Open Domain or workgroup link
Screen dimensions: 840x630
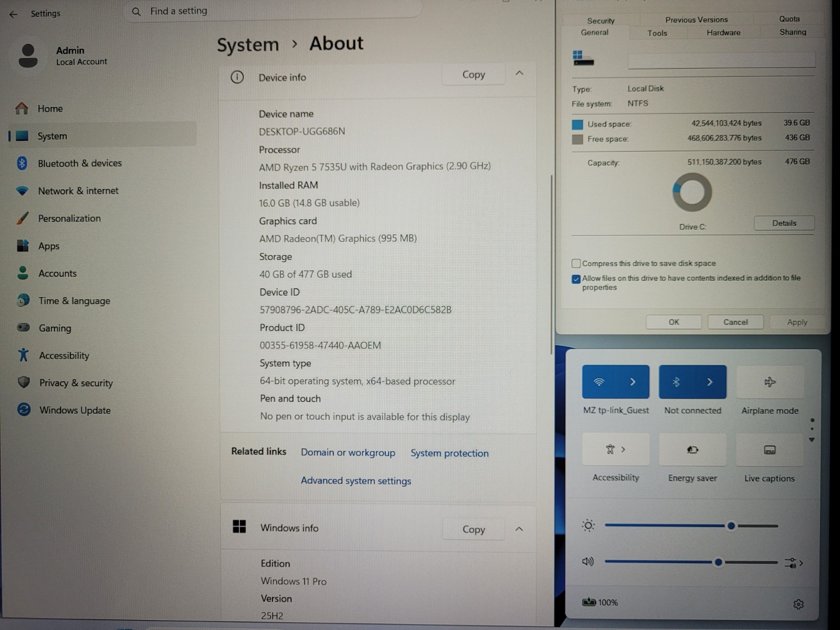tap(348, 453)
